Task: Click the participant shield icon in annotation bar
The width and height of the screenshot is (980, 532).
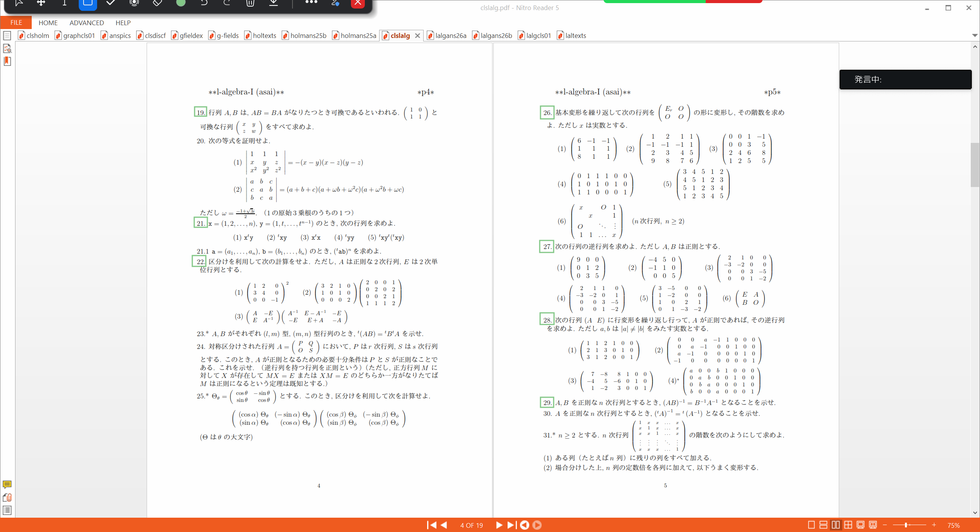Action: 335,3
